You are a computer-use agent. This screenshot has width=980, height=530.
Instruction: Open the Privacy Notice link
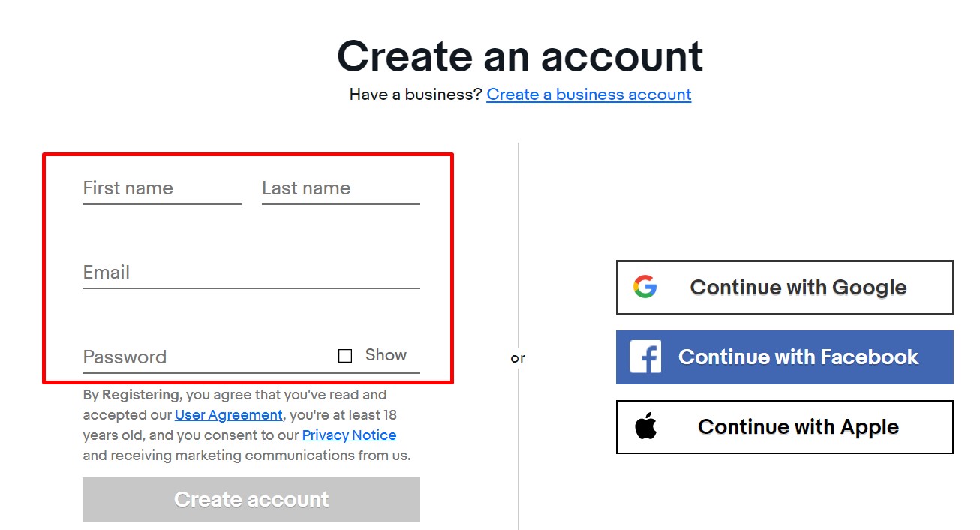(x=349, y=435)
